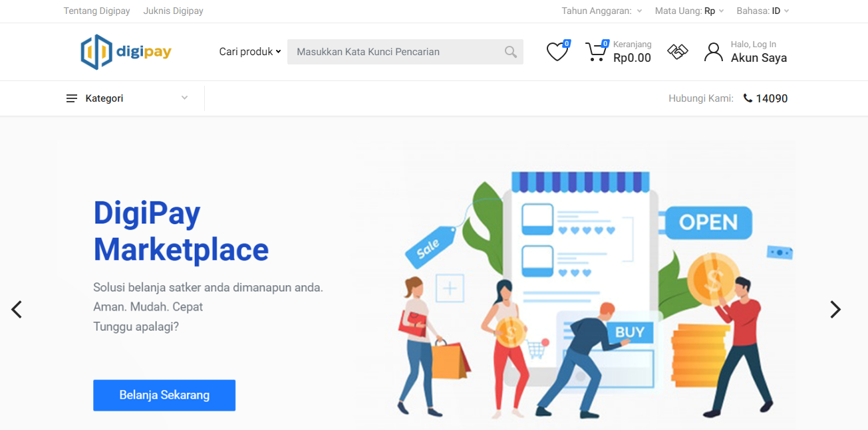Click the search magnifier icon
The width and height of the screenshot is (868, 430).
(x=510, y=52)
